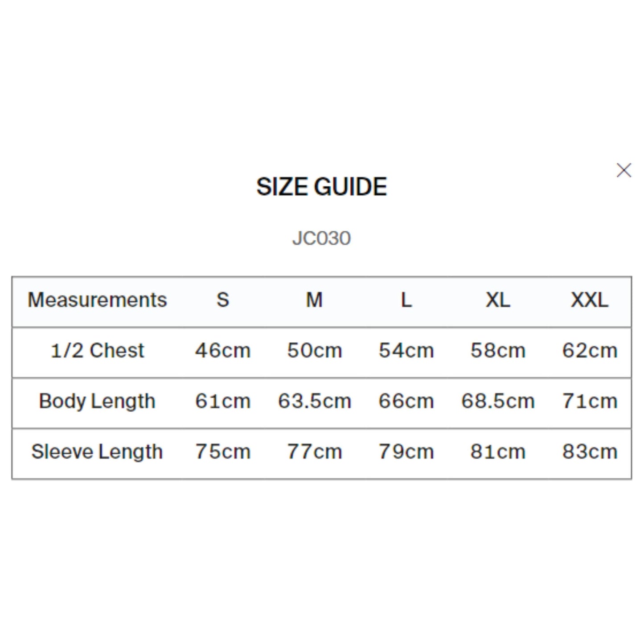Click the Measurements column header
The width and height of the screenshot is (644, 644).
[97, 300]
